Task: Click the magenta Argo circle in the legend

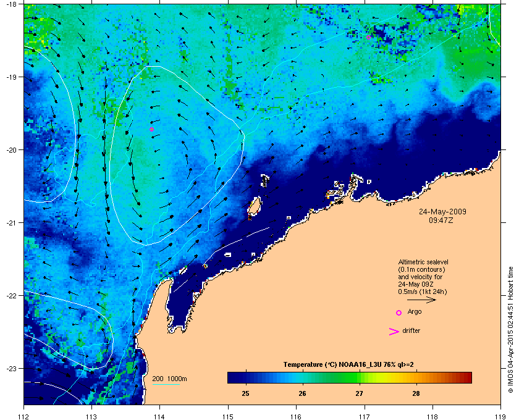Action: [x=399, y=313]
